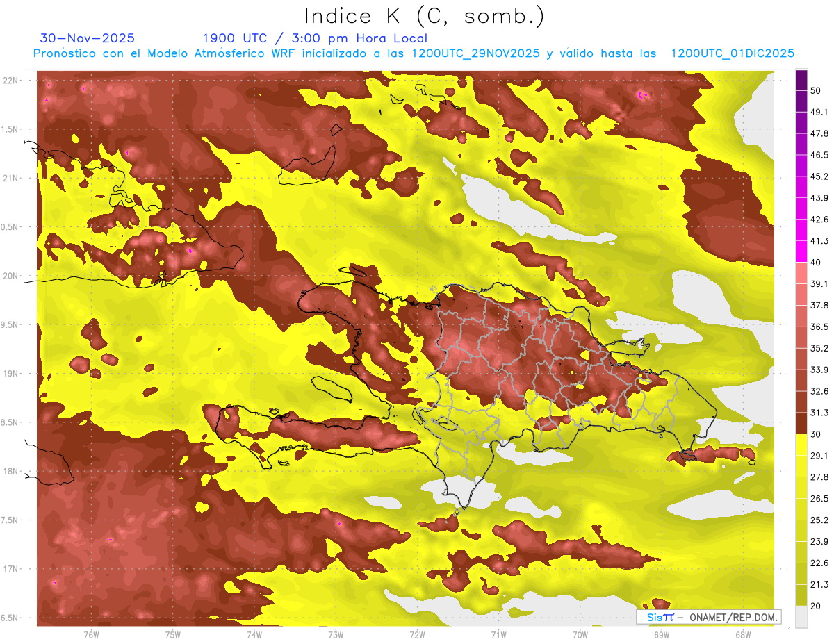Click the '76W' longitude axis label

coord(91,635)
